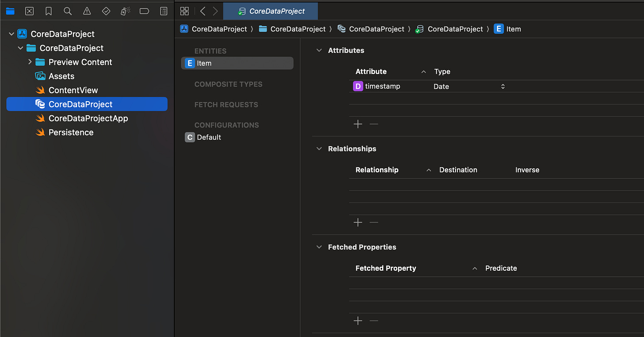Add a fetched property with plus
644x337 pixels.
(358, 321)
